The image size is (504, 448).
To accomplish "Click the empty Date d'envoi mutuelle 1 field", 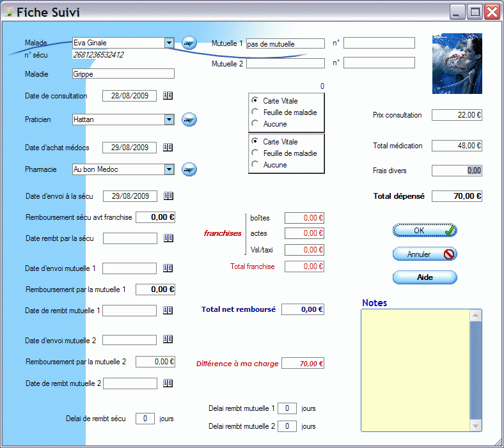I will [130, 268].
